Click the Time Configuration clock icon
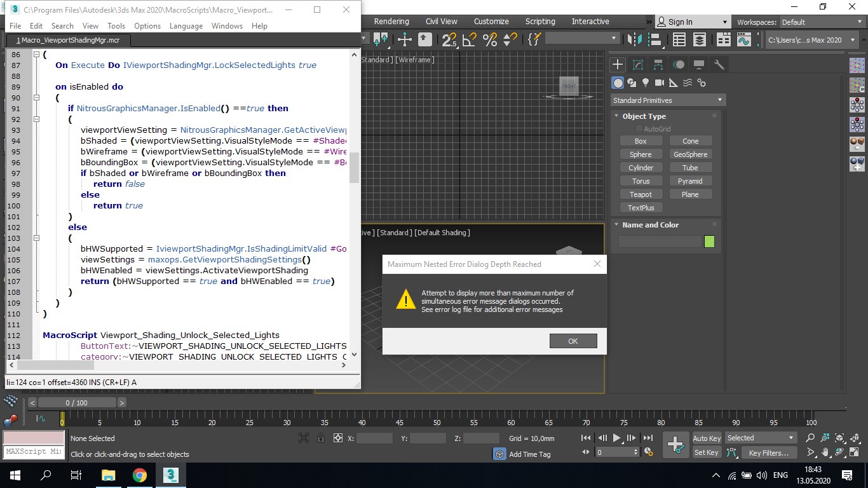This screenshot has width=868, height=488. [648, 452]
